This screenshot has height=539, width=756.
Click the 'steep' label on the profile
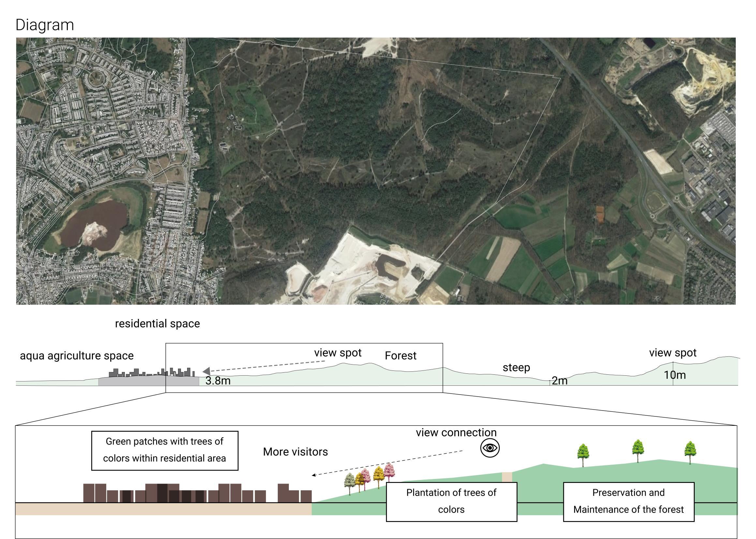pos(516,367)
